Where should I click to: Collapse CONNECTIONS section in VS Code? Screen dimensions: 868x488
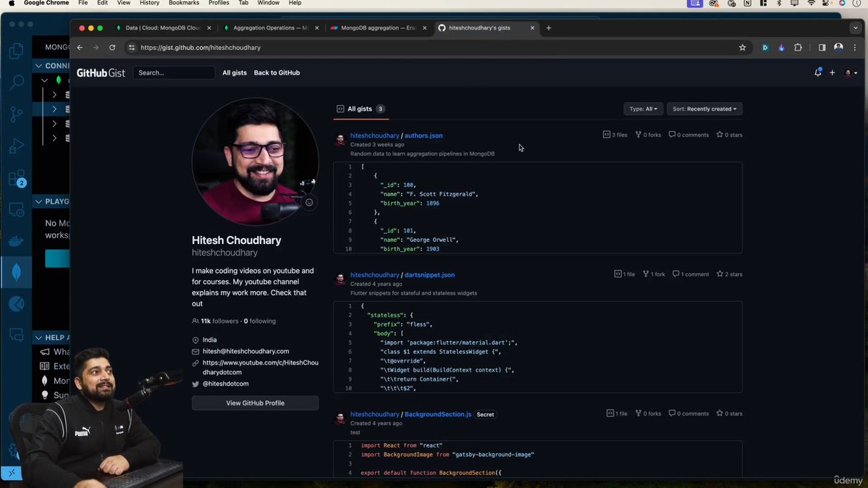(x=39, y=65)
